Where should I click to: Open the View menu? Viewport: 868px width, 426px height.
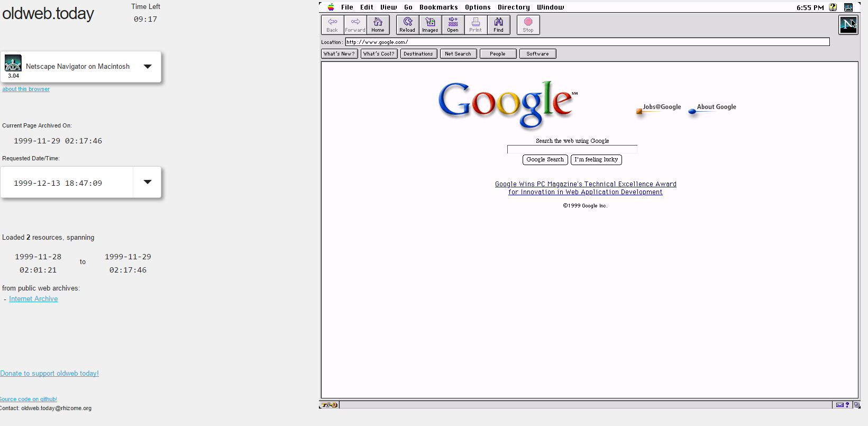tap(388, 7)
